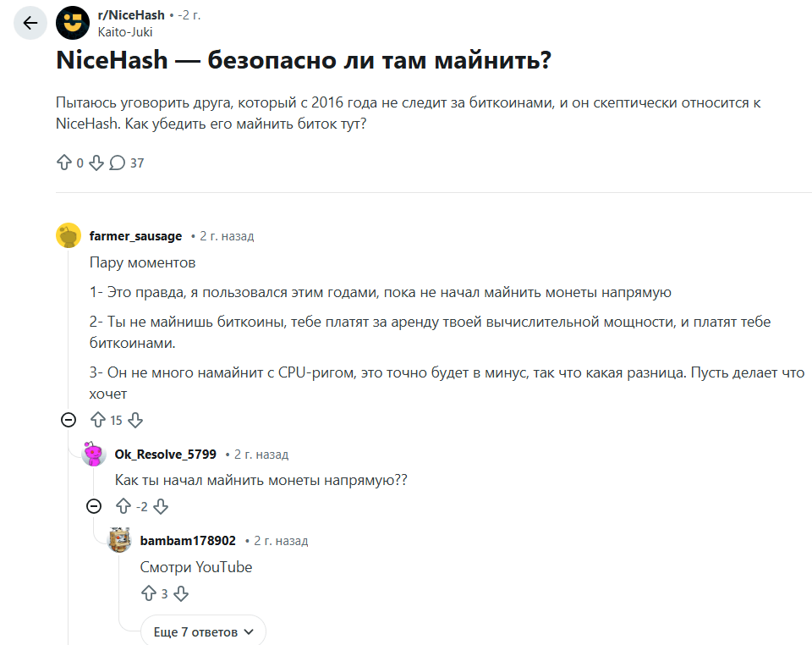Collapse Ok_Resolve_5799's reply thread
This screenshot has width=812, height=645.
93,505
